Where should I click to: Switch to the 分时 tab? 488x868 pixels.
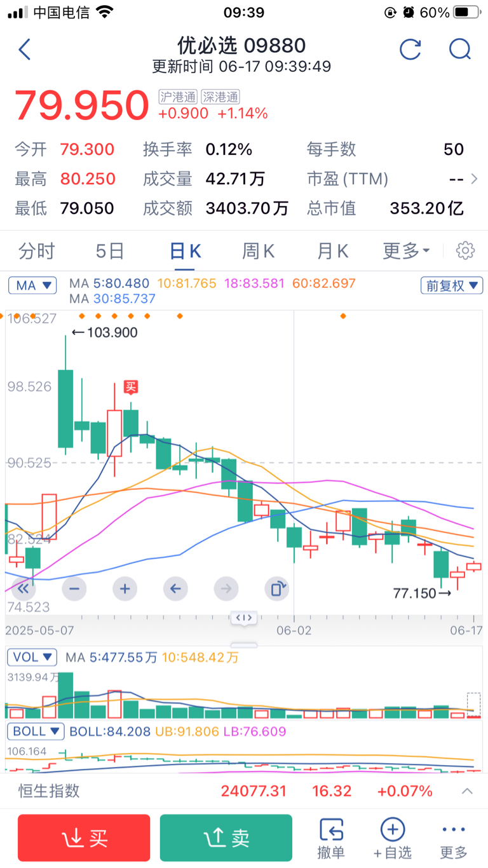(x=37, y=252)
